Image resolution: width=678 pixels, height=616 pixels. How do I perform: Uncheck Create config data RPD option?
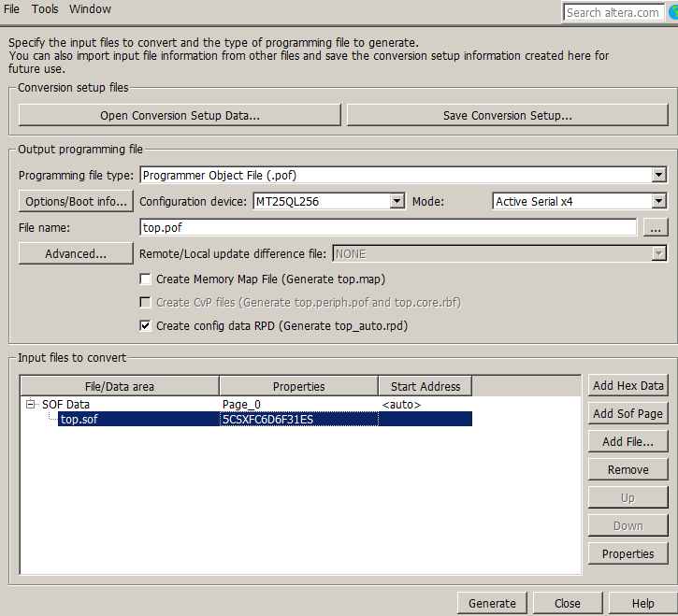click(x=145, y=326)
